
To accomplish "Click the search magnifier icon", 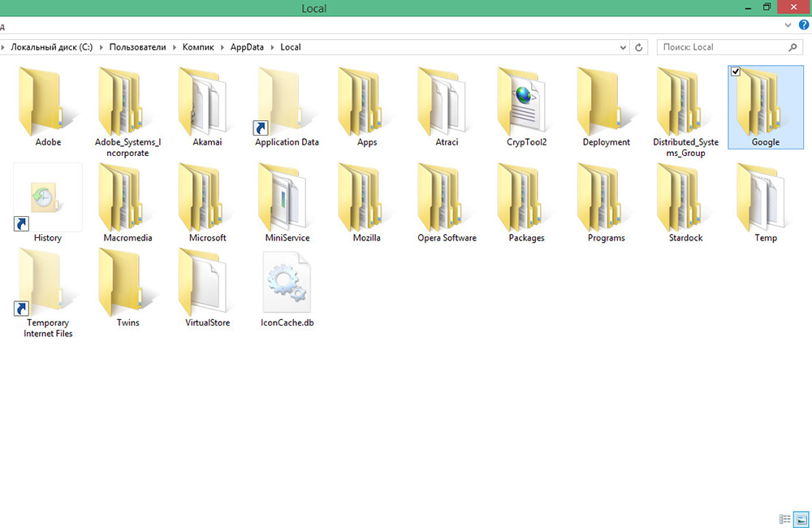I will click(x=793, y=47).
